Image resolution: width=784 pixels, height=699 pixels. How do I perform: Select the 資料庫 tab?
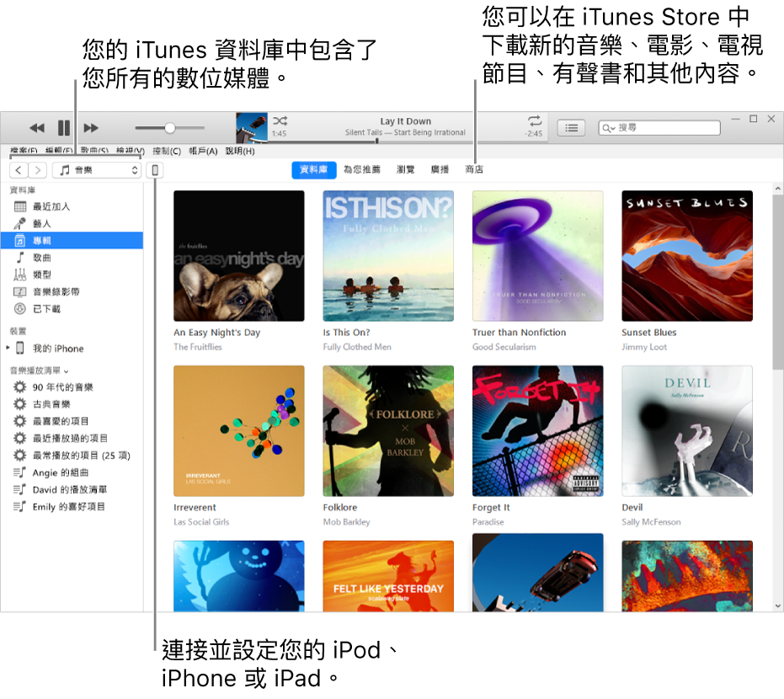tap(313, 170)
